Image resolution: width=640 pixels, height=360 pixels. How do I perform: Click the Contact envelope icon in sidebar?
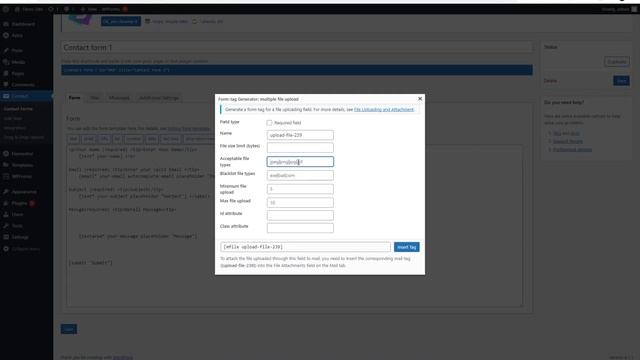point(6,96)
